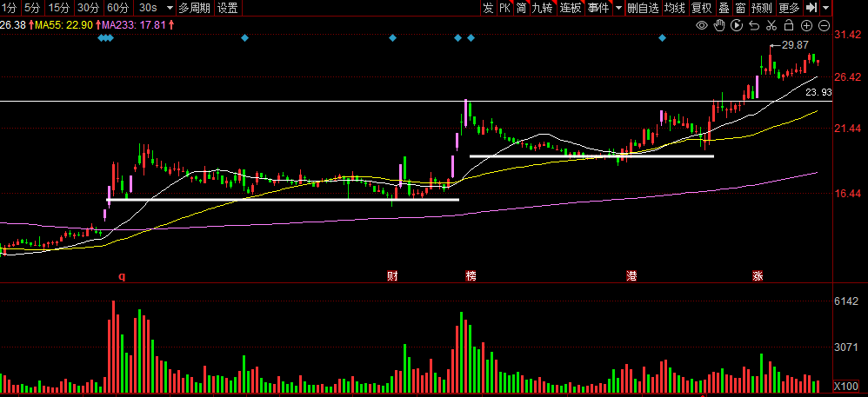Image resolution: width=868 pixels, height=397 pixels.
Task: Switch to the 15分 period tab
Action: click(x=58, y=8)
